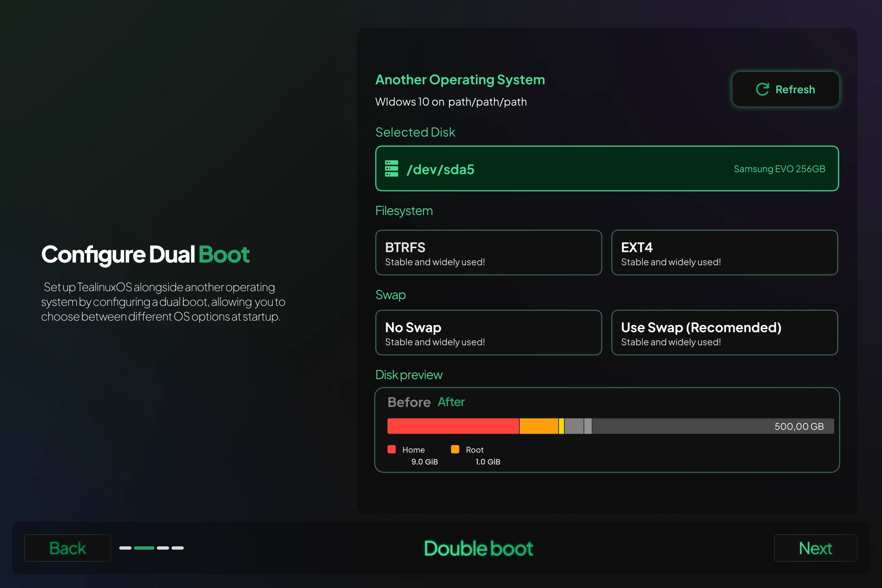Click the second step progress indicator
The width and height of the screenshot is (882, 588).
click(143, 548)
